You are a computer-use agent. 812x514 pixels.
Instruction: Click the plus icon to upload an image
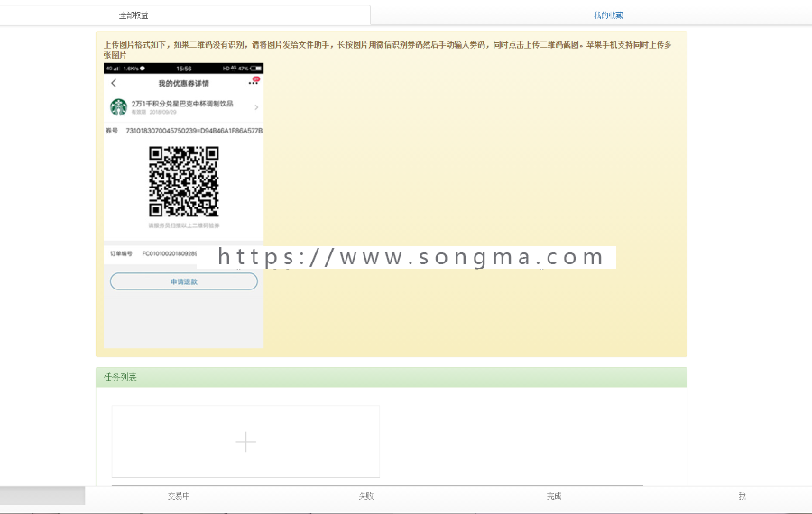tap(245, 442)
